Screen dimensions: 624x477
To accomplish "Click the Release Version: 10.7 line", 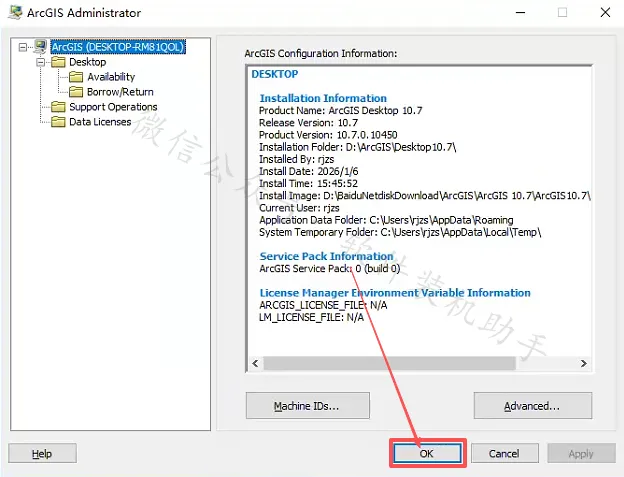I will click(308, 123).
